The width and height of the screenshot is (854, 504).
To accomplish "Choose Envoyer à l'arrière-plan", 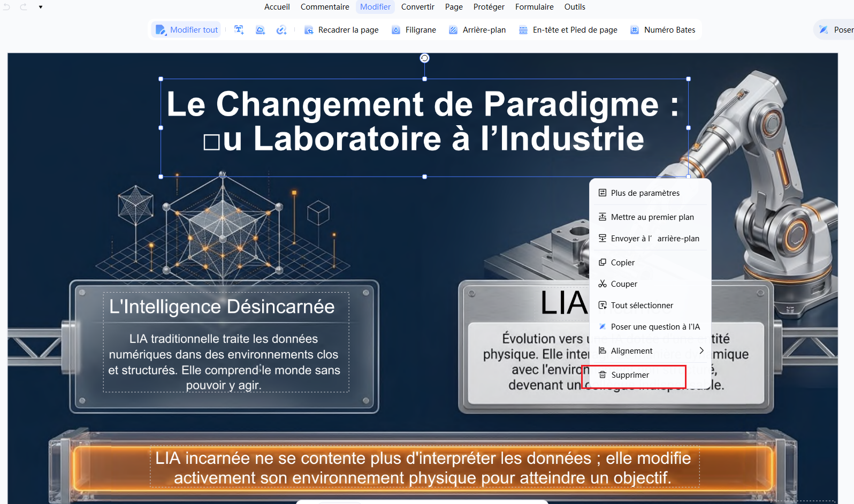I will [x=650, y=239].
